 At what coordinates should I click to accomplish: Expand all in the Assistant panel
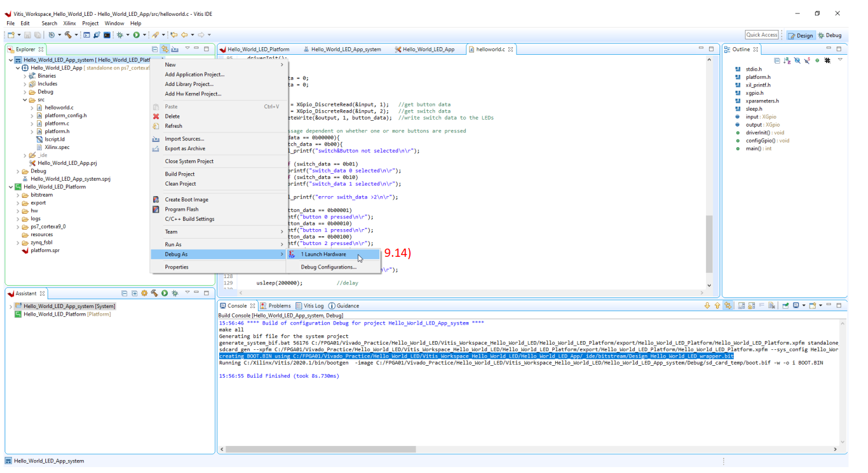point(134,293)
